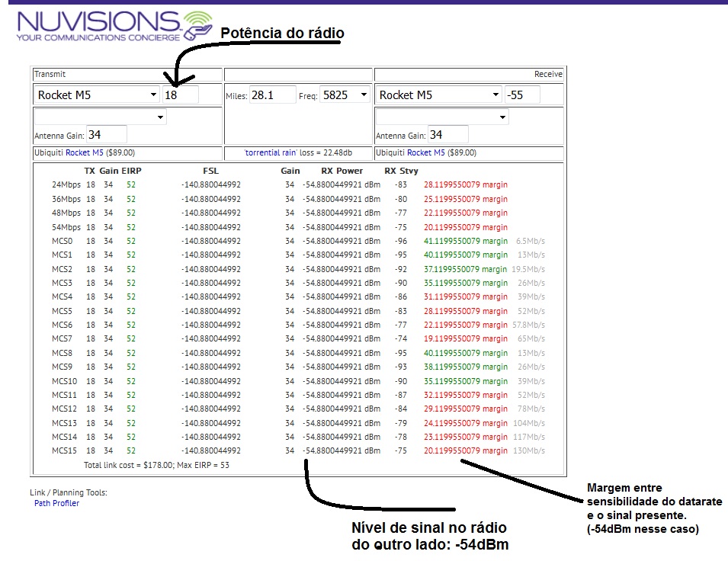The height and width of the screenshot is (561, 728).
Task: Click the MCS11 row label
Action: click(x=65, y=395)
